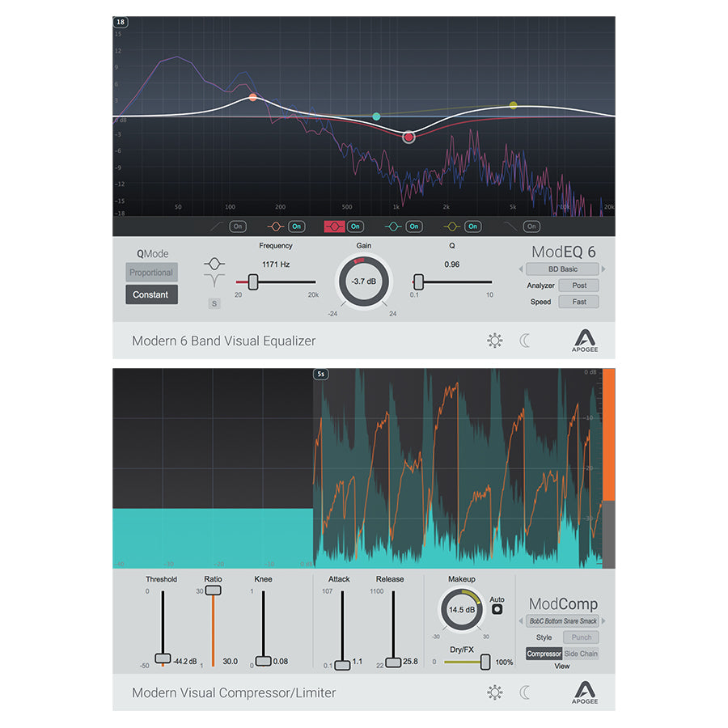The height and width of the screenshot is (728, 728).
Task: Select the yellow band 5 filter icon
Action: pos(453,226)
